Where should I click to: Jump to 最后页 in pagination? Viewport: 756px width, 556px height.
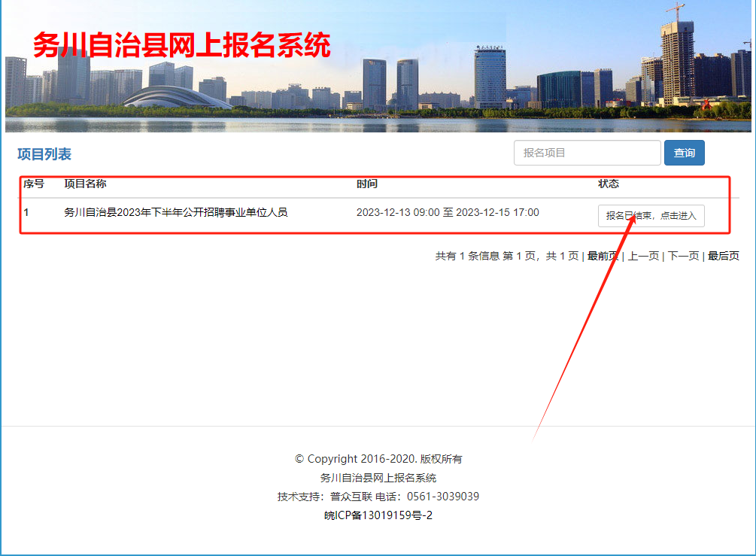click(x=723, y=256)
